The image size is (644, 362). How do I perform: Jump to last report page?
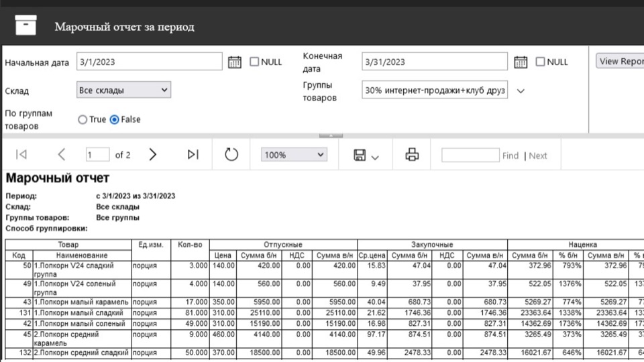coord(193,155)
